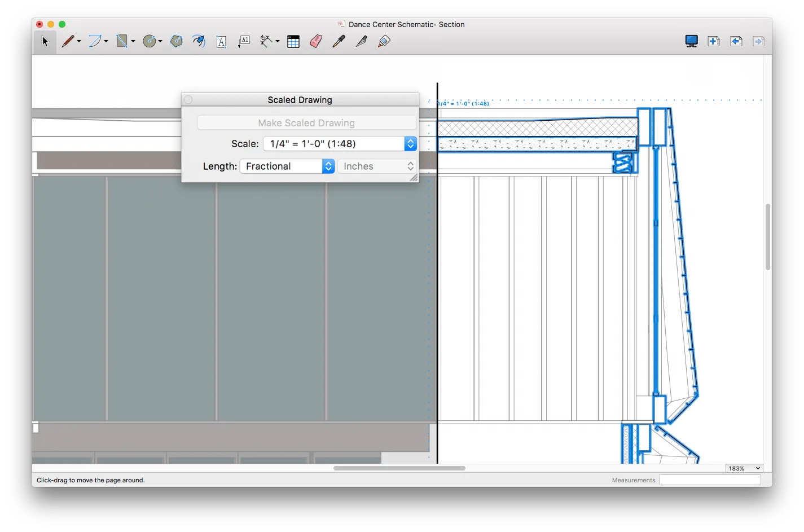Open the 183% zoom level dropdown
Screen dimensions: 804x532
coord(744,468)
